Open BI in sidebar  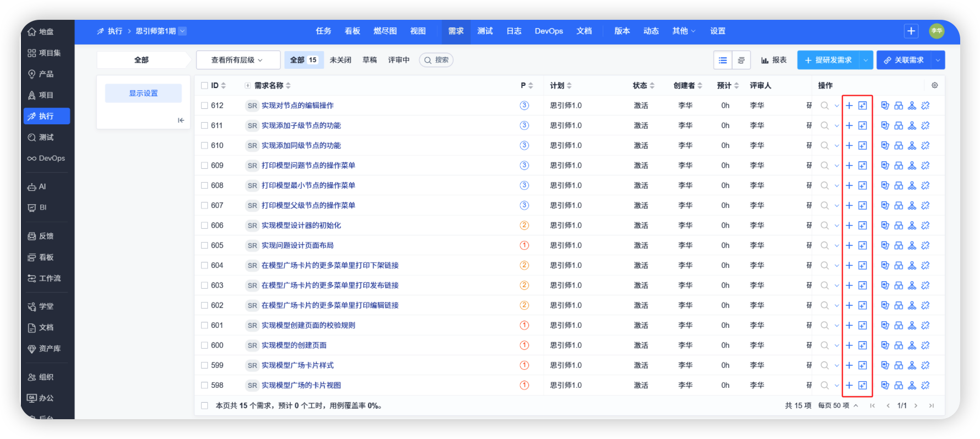(x=38, y=208)
